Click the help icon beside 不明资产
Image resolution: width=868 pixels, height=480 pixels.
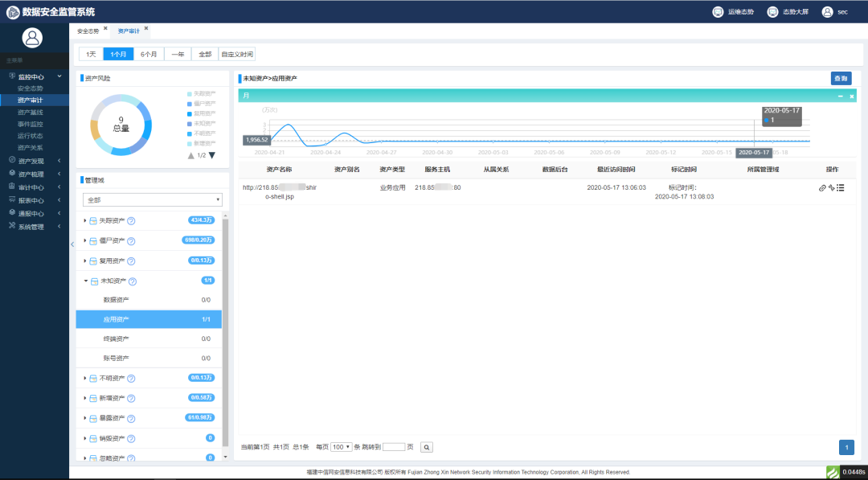click(131, 379)
